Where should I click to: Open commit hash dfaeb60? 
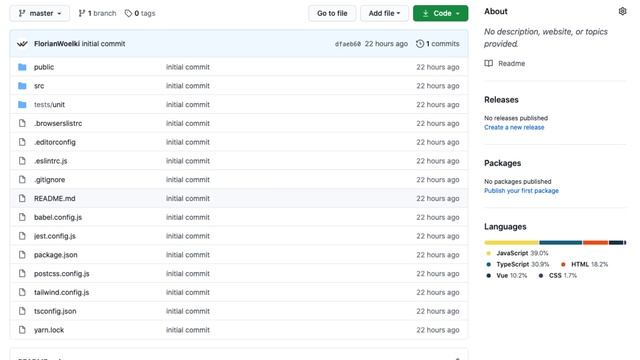348,44
